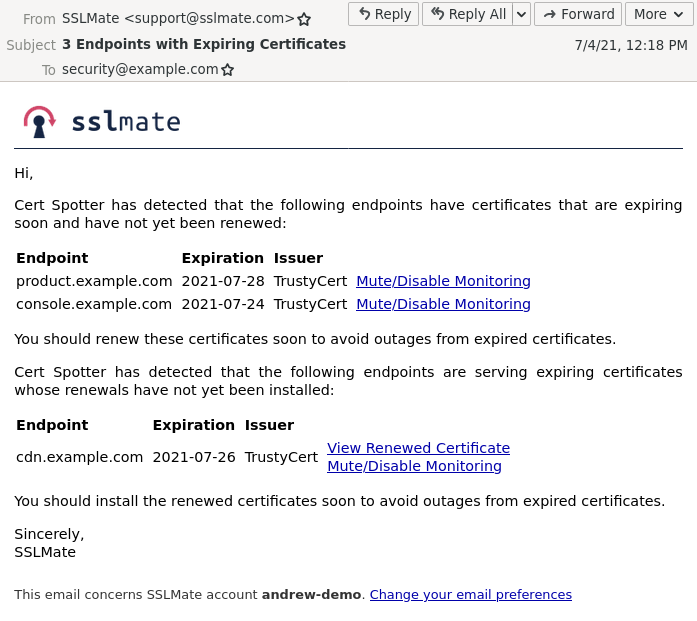Click the sslmate wordmark text

click(126, 122)
